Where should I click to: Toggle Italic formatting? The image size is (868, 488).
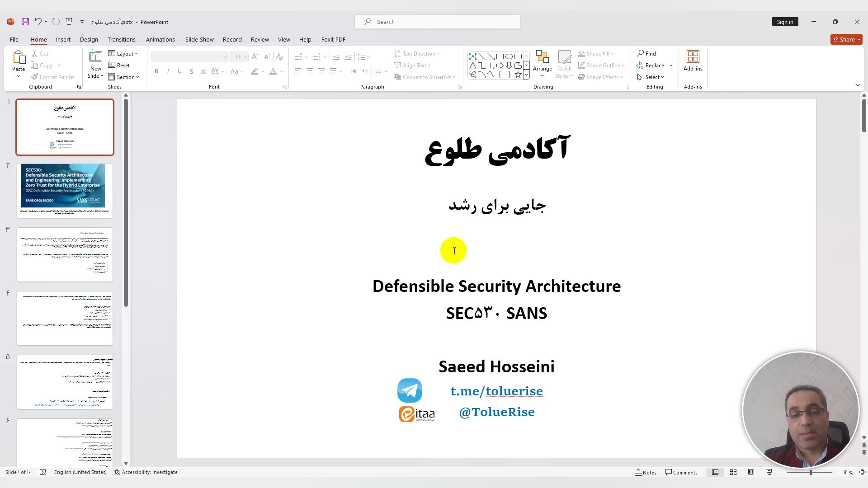[168, 71]
